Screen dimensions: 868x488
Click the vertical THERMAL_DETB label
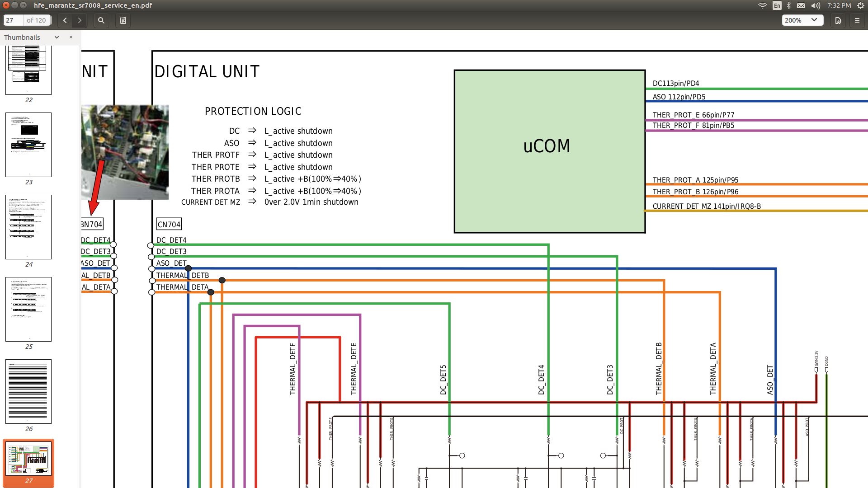click(659, 369)
